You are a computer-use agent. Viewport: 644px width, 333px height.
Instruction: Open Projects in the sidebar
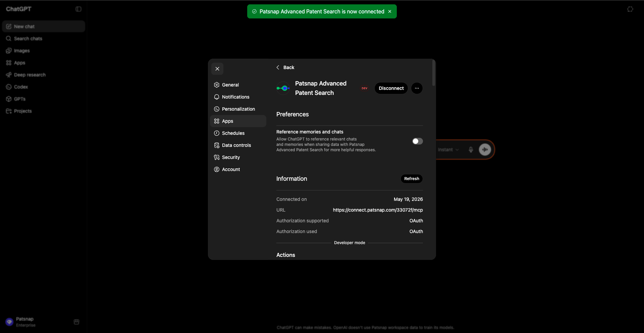(44, 111)
